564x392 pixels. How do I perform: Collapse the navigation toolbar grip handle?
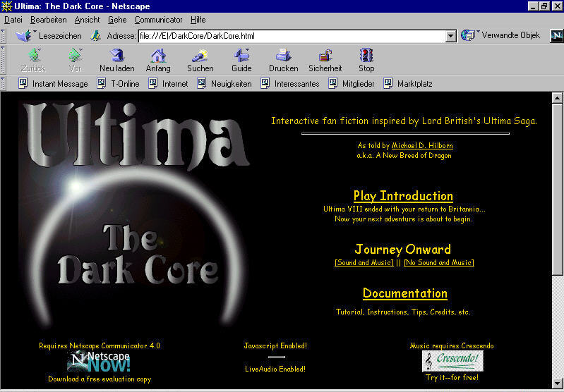(3, 60)
